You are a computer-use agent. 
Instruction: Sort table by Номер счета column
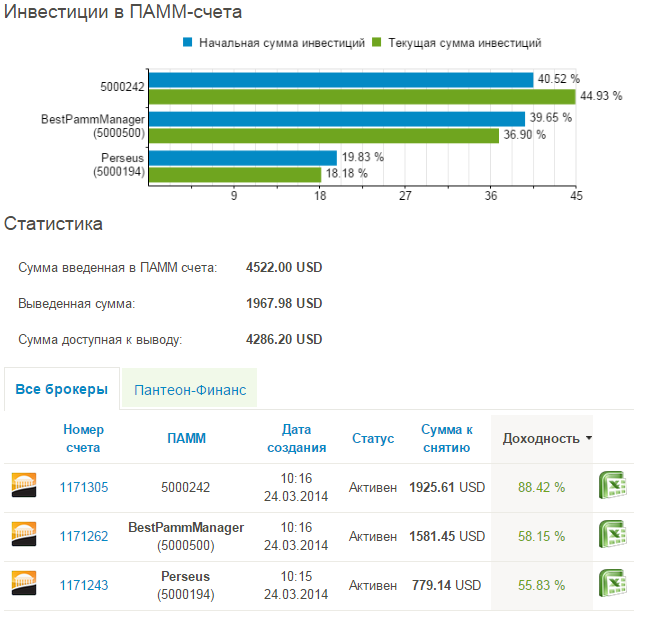click(84, 438)
